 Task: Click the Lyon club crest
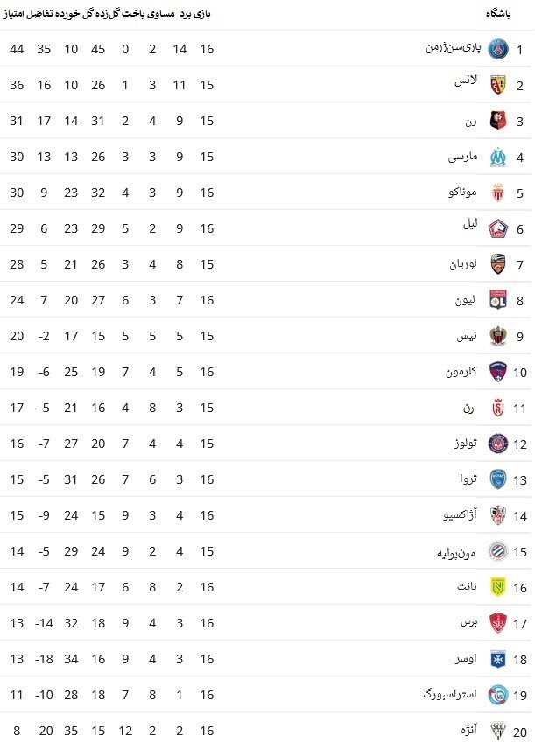click(x=497, y=300)
